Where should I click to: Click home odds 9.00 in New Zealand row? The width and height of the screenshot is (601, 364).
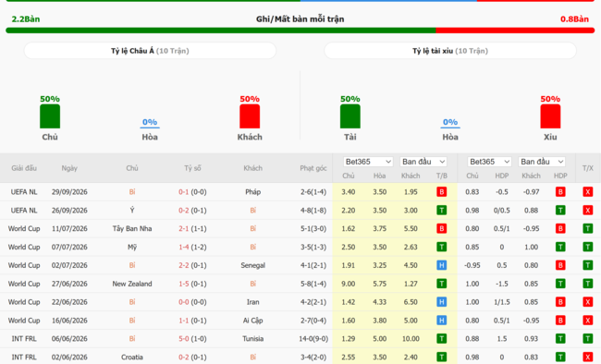click(348, 284)
